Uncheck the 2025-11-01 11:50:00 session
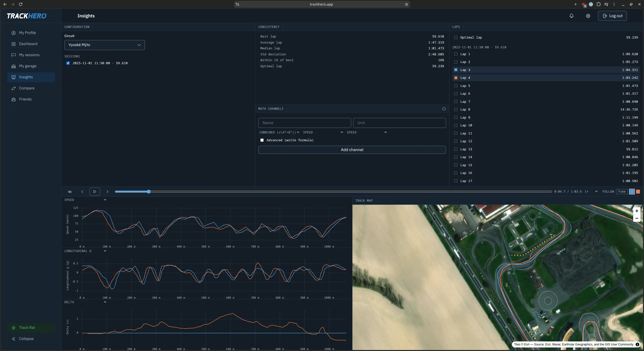The width and height of the screenshot is (644, 351). coord(68,63)
